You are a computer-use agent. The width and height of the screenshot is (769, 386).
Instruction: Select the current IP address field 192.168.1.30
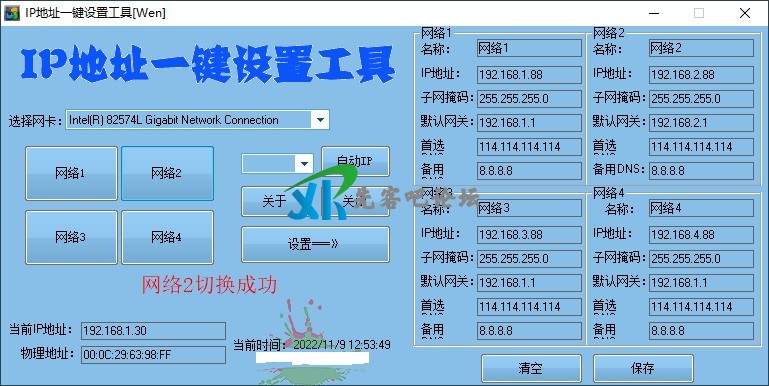point(154,331)
